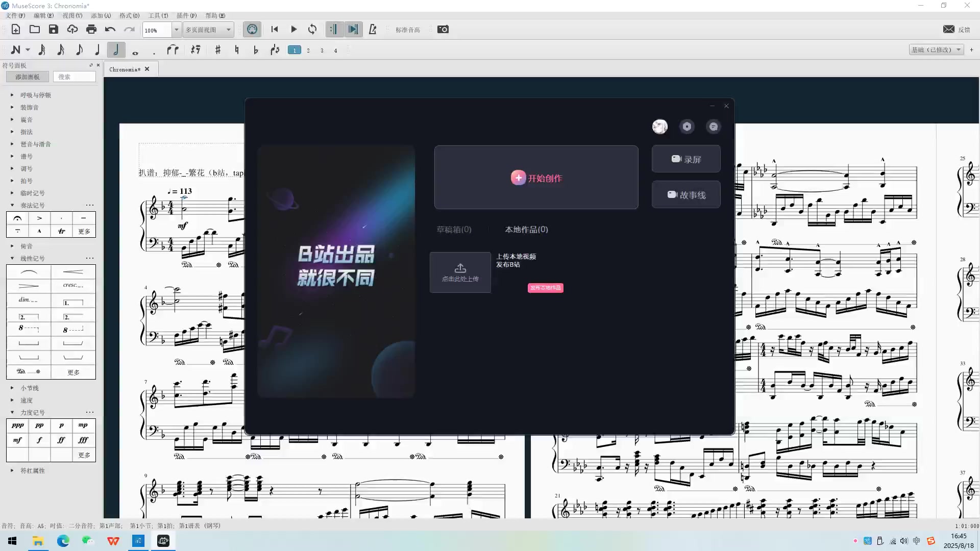
Task: Apply the natural accidental
Action: 237,50
